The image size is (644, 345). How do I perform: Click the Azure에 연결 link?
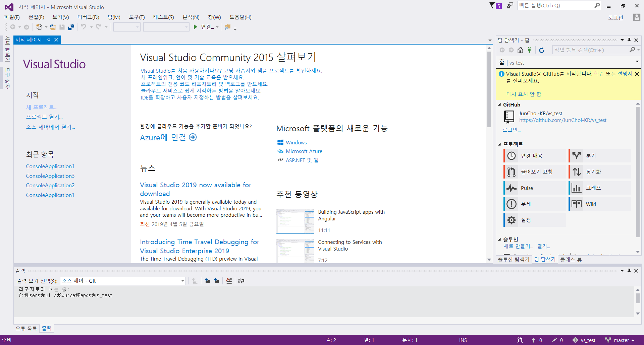coord(168,137)
